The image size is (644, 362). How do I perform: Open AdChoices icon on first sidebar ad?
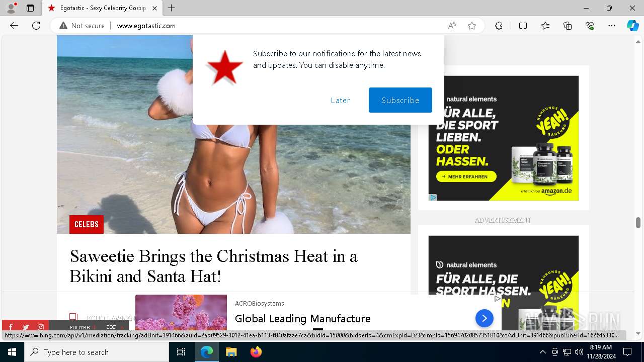[x=433, y=198]
